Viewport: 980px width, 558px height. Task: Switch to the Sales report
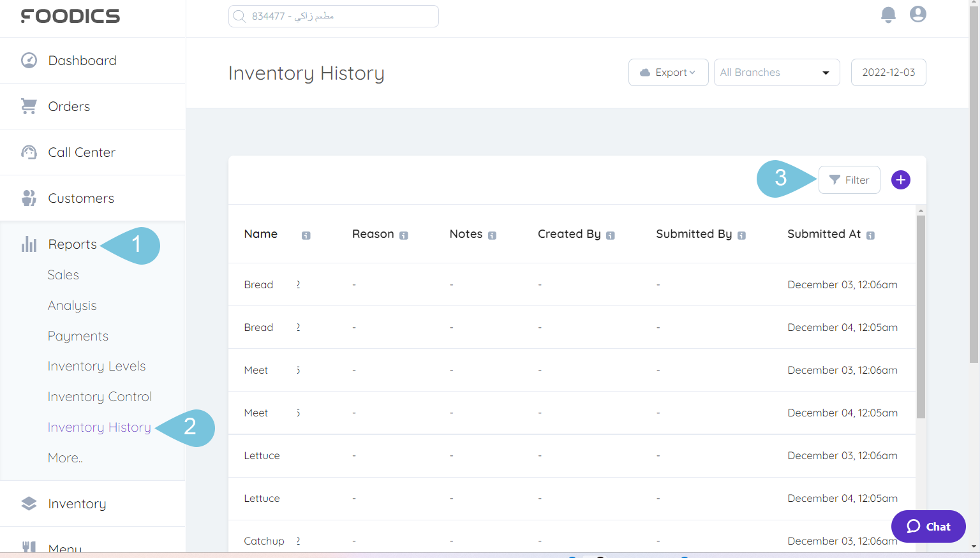[x=63, y=274]
